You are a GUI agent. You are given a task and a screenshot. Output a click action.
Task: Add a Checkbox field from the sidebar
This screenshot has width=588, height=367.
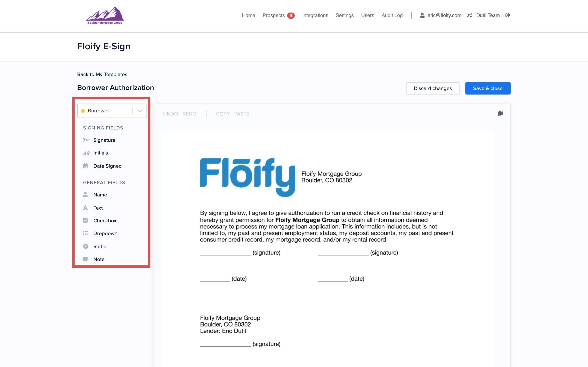point(105,221)
